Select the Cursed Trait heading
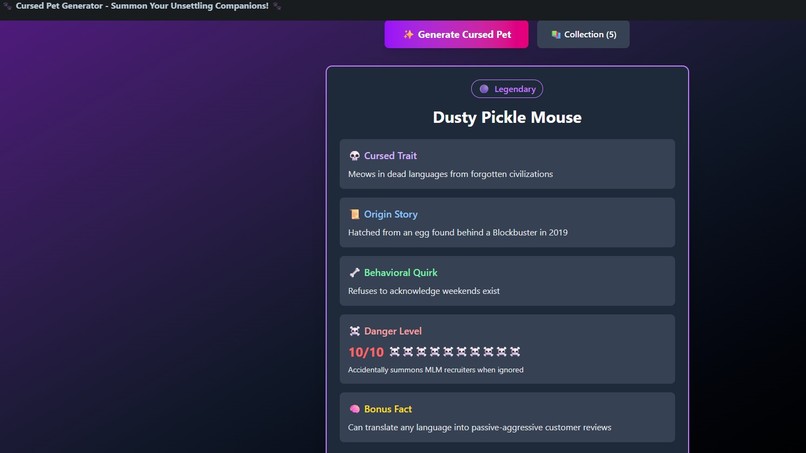 390,156
